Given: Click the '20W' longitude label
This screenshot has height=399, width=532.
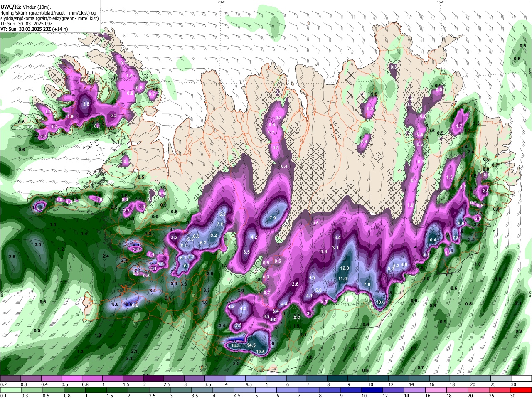Looking at the screenshot, I should pyautogui.click(x=221, y=2).
